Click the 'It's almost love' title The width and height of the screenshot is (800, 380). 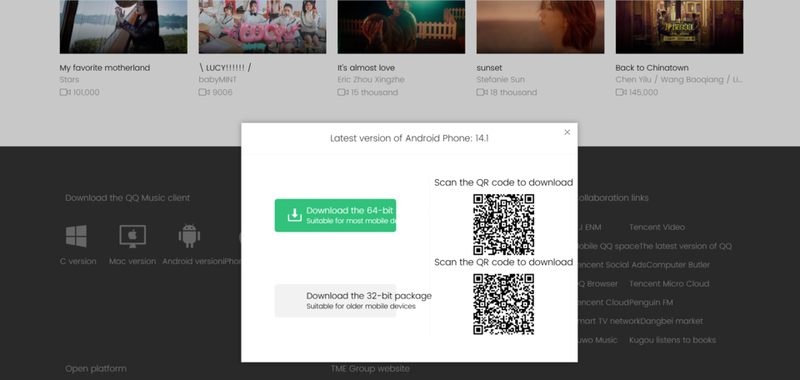pyautogui.click(x=366, y=68)
